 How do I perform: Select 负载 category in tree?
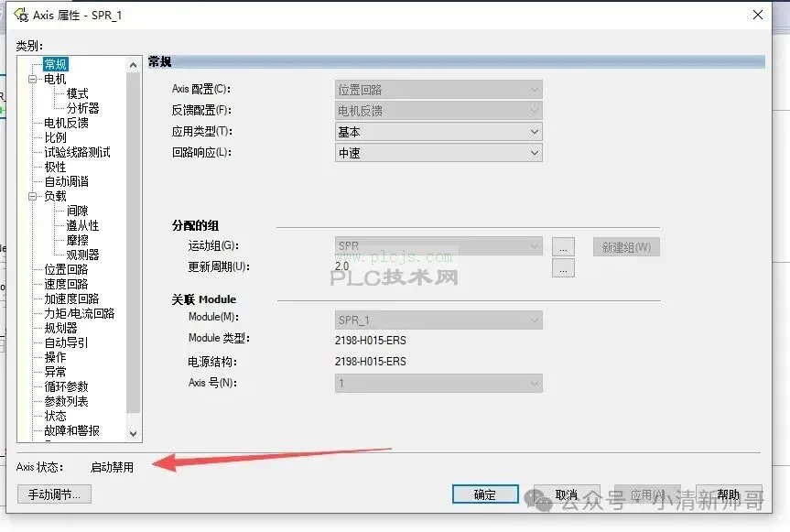point(55,196)
